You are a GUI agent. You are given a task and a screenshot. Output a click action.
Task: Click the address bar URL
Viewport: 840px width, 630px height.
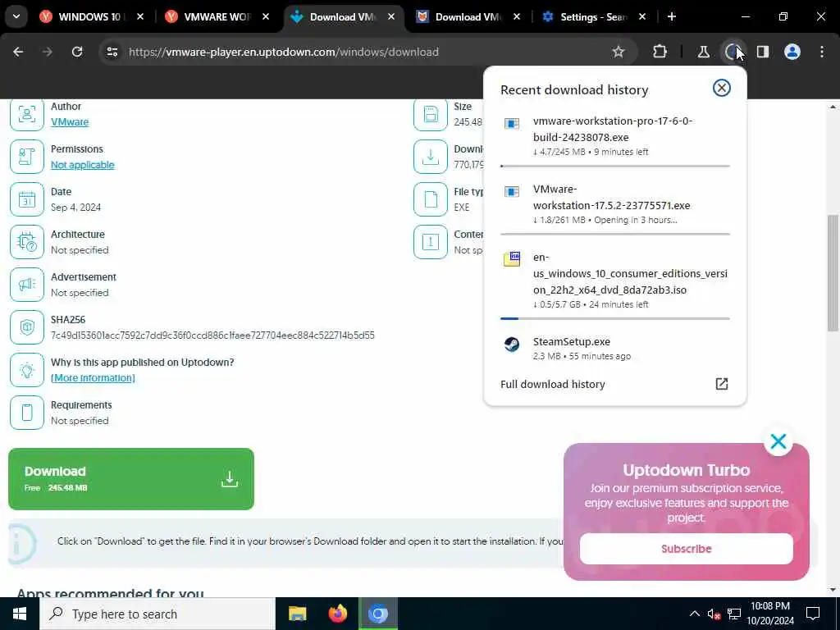(x=284, y=52)
